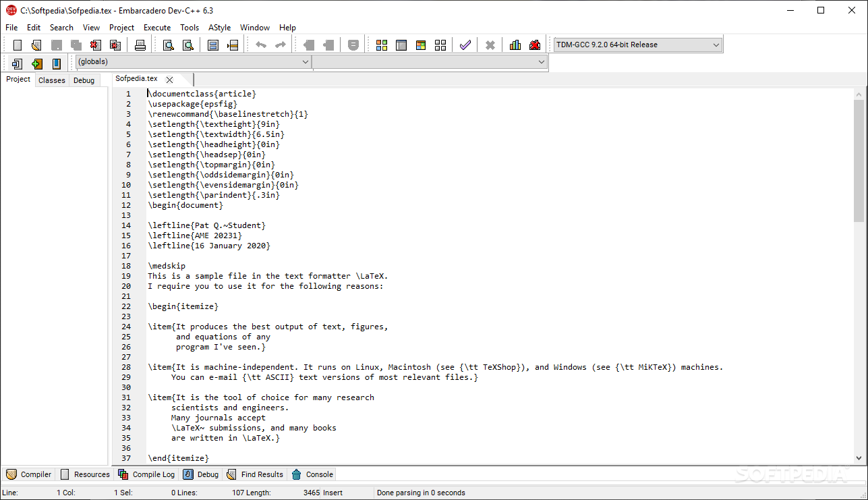
Task: Open the Console tab
Action: [313, 474]
